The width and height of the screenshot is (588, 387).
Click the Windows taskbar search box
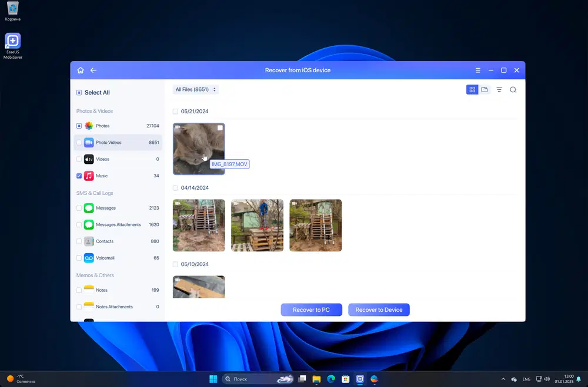258,379
